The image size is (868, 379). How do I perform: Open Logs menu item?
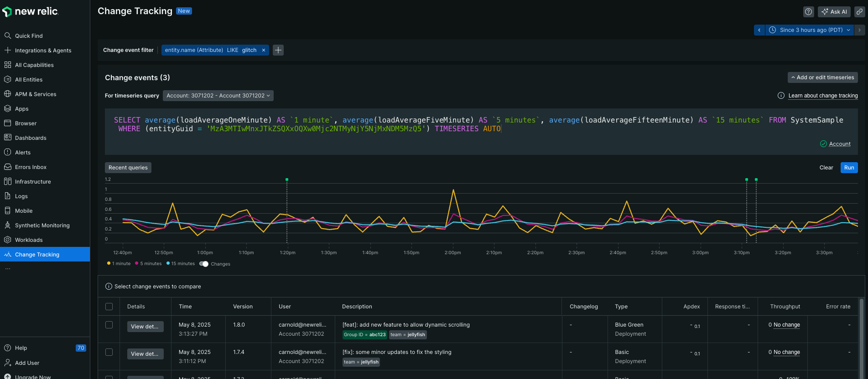[x=45, y=196]
